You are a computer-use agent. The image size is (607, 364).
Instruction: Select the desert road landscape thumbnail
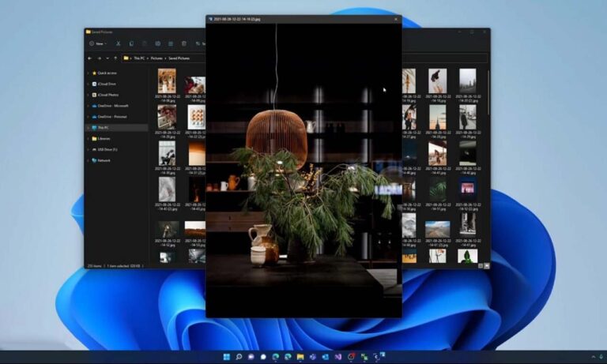[x=437, y=229]
